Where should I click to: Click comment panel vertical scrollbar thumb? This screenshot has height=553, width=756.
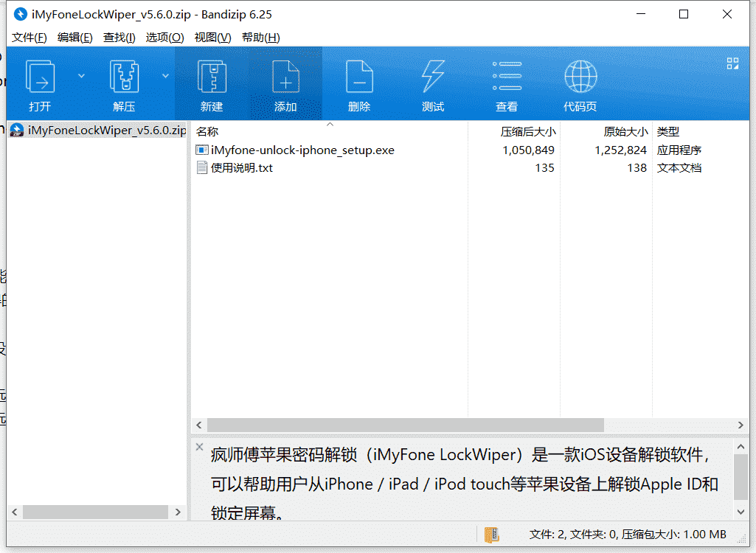pos(741,477)
